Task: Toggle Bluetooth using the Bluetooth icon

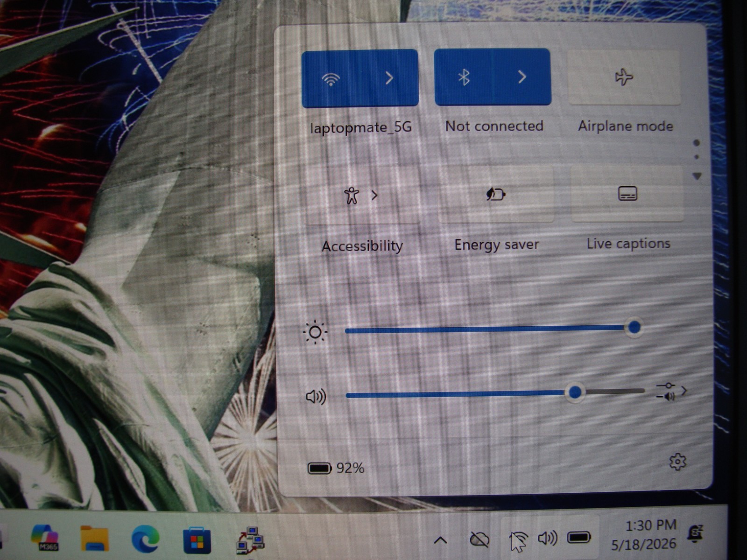Action: point(463,77)
